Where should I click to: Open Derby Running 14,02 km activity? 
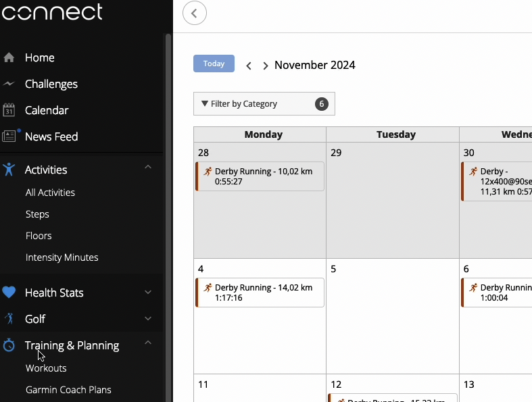(x=260, y=293)
